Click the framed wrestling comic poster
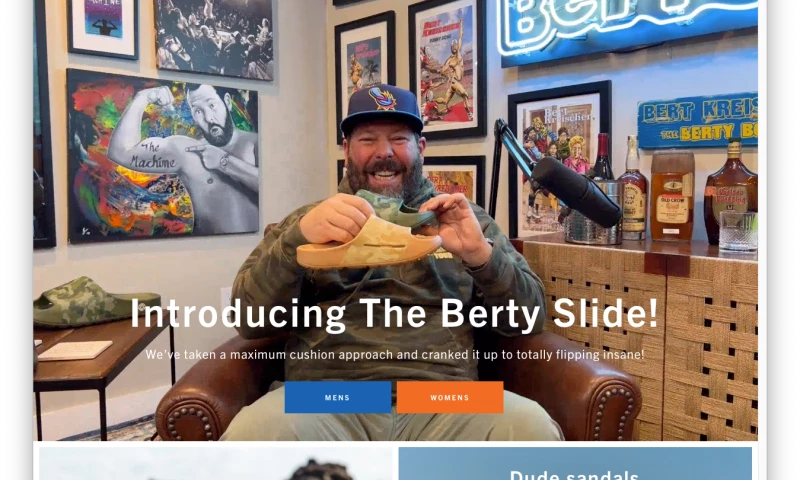The image size is (800, 480). 447,68
